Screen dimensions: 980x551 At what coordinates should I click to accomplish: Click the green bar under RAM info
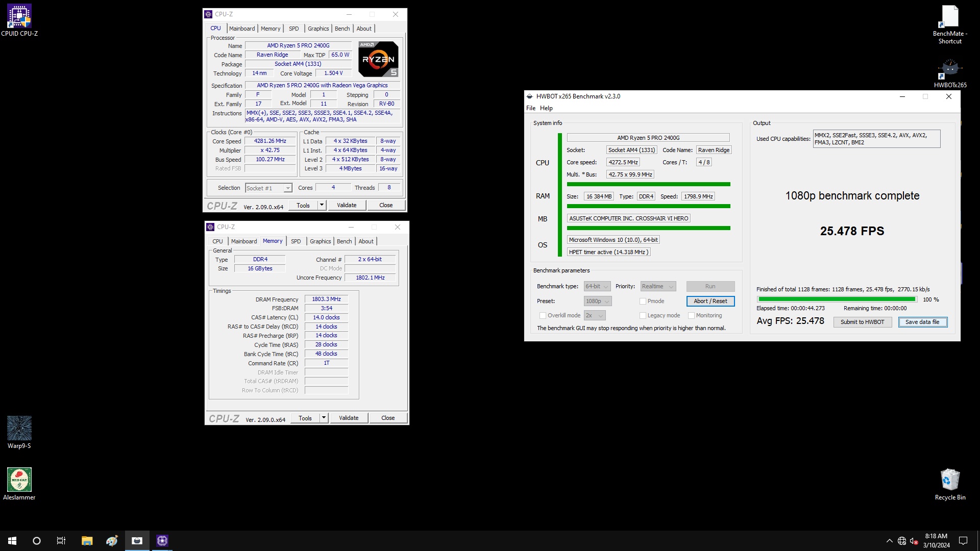point(648,206)
